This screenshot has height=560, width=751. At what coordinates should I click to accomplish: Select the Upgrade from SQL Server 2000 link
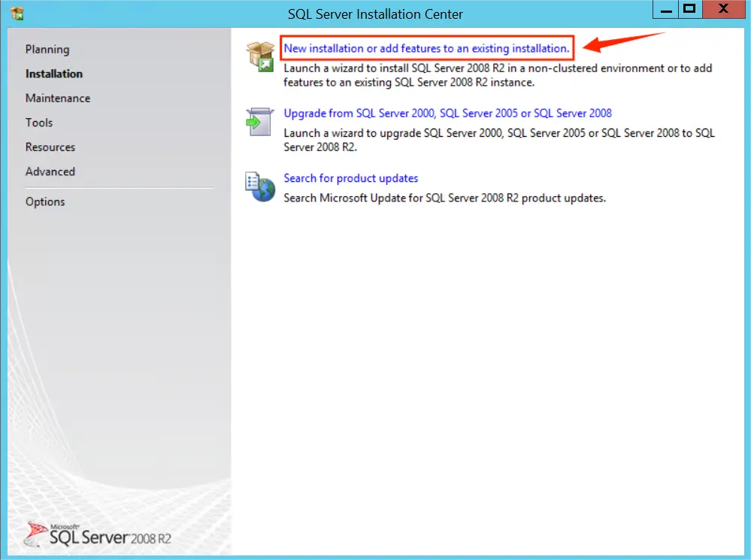pos(446,113)
